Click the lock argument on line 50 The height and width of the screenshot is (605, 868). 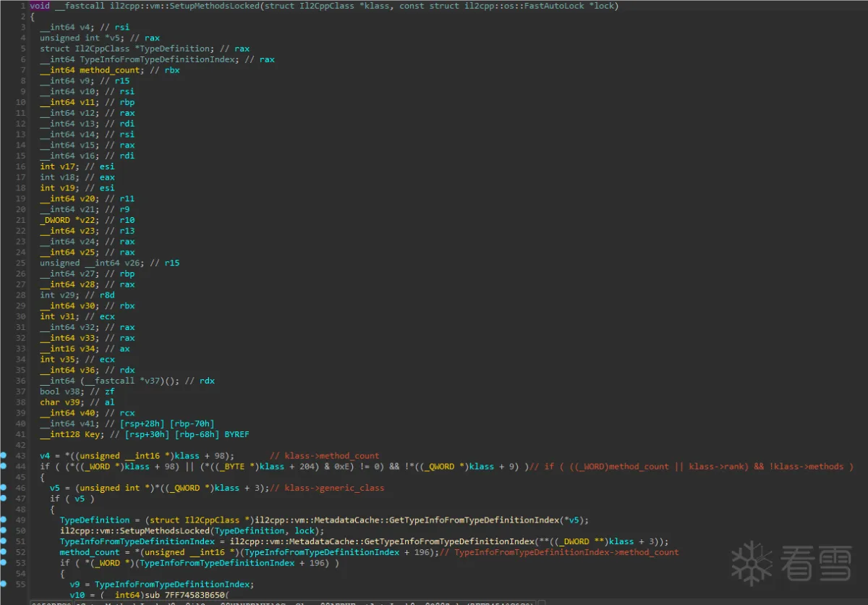click(305, 530)
